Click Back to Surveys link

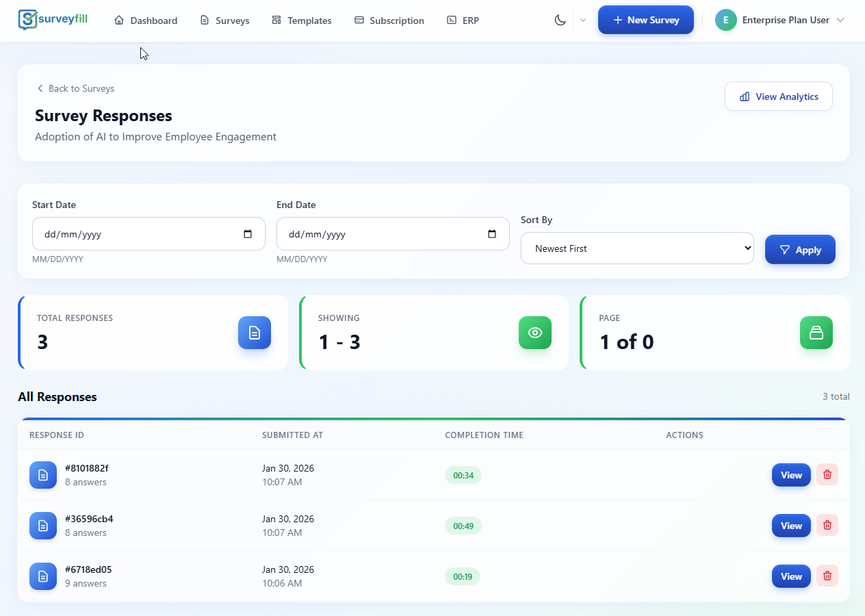(x=75, y=88)
